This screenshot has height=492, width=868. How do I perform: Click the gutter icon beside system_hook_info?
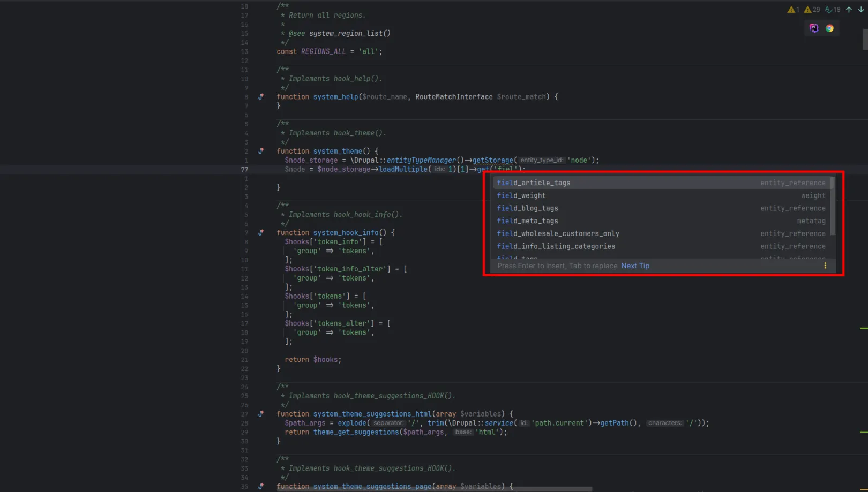tap(261, 232)
